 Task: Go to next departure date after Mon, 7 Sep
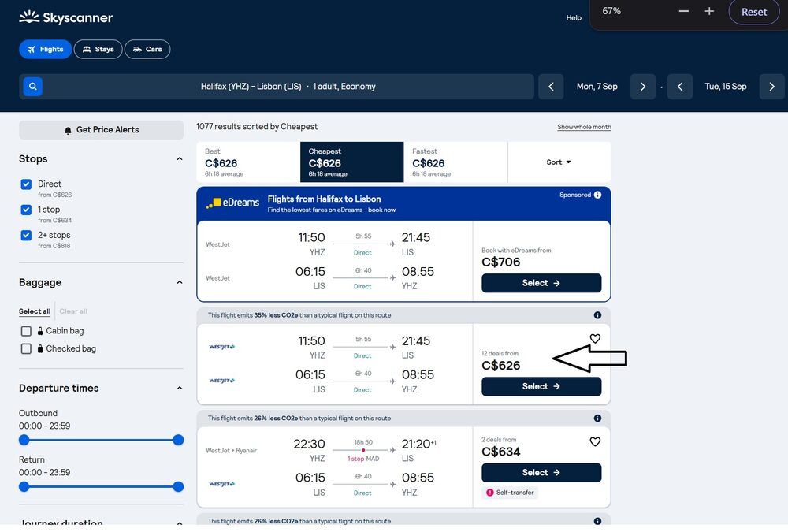coord(643,87)
